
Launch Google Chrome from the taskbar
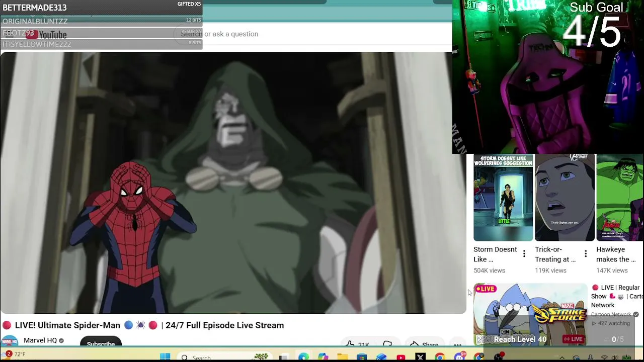(x=440, y=357)
